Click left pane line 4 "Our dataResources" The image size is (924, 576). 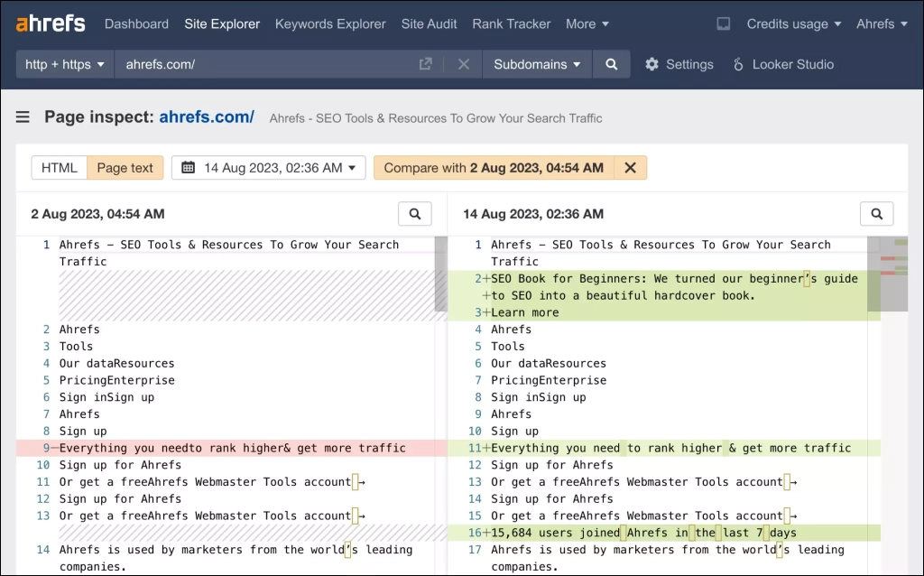116,363
